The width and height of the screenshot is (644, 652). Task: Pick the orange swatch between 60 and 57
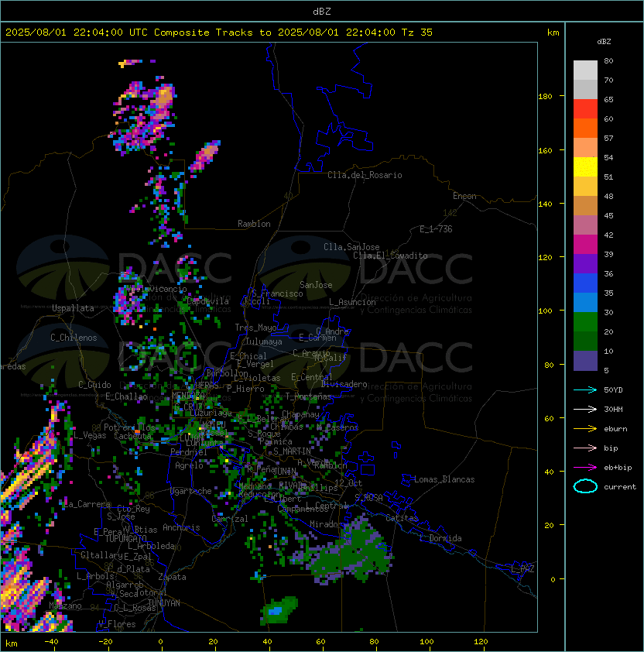pos(585,128)
